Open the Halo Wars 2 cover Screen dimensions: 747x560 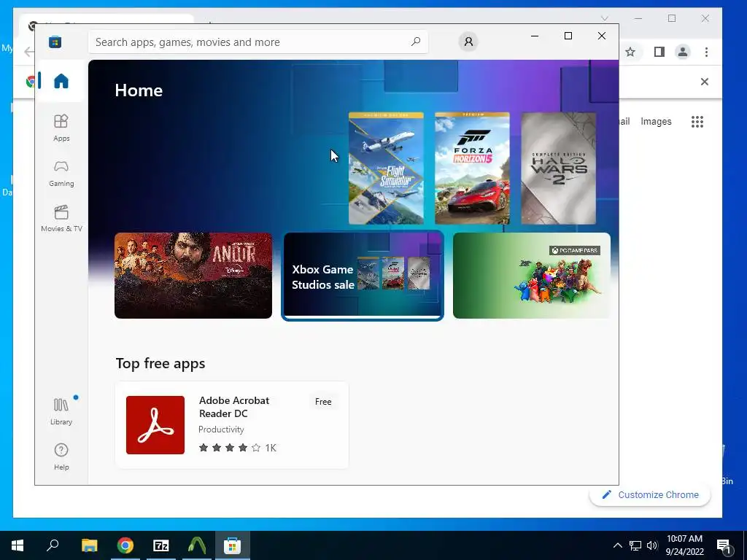click(558, 168)
